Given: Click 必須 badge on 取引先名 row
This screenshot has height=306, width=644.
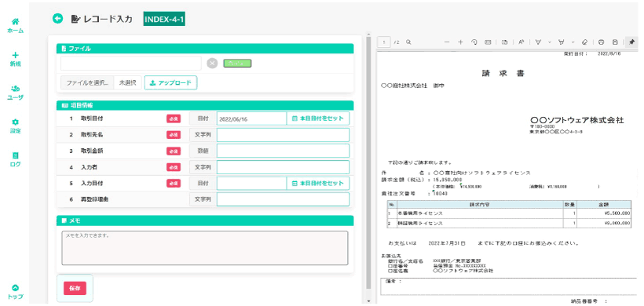Looking at the screenshot, I should 174,135.
